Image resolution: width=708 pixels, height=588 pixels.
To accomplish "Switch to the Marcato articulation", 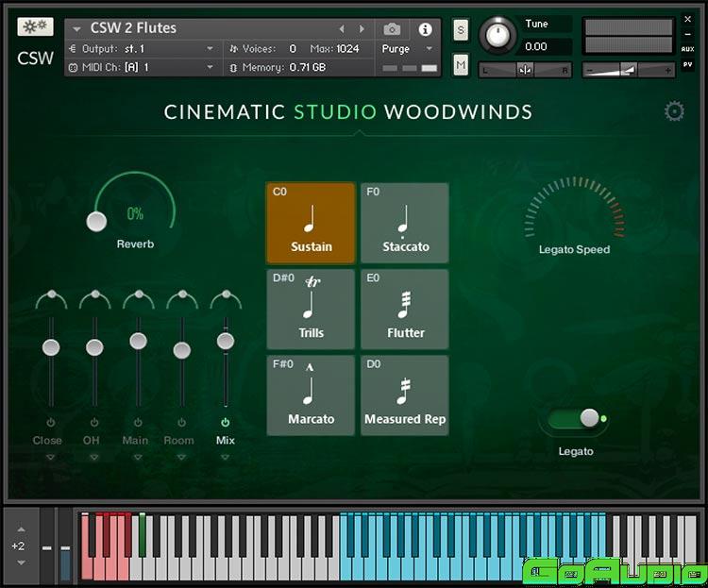I will tap(311, 395).
